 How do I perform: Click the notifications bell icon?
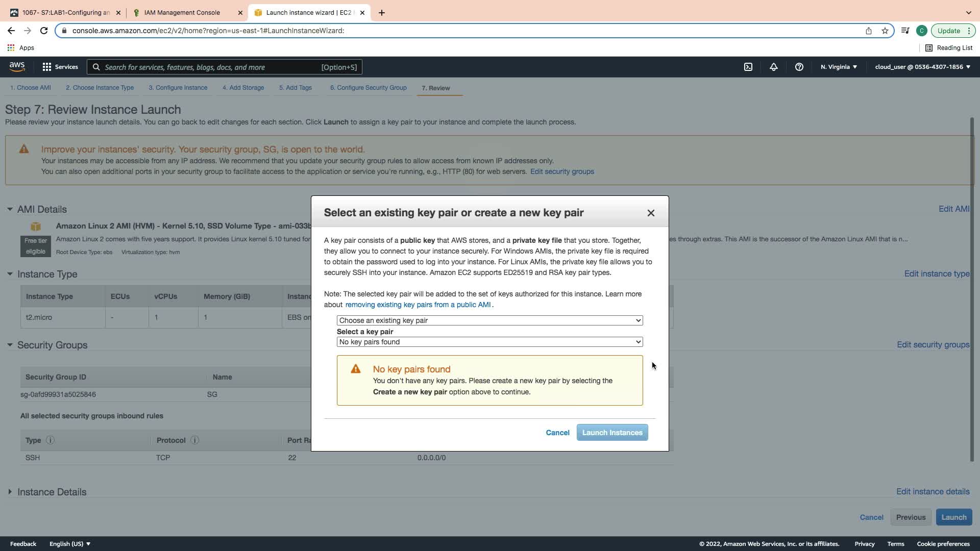774,67
